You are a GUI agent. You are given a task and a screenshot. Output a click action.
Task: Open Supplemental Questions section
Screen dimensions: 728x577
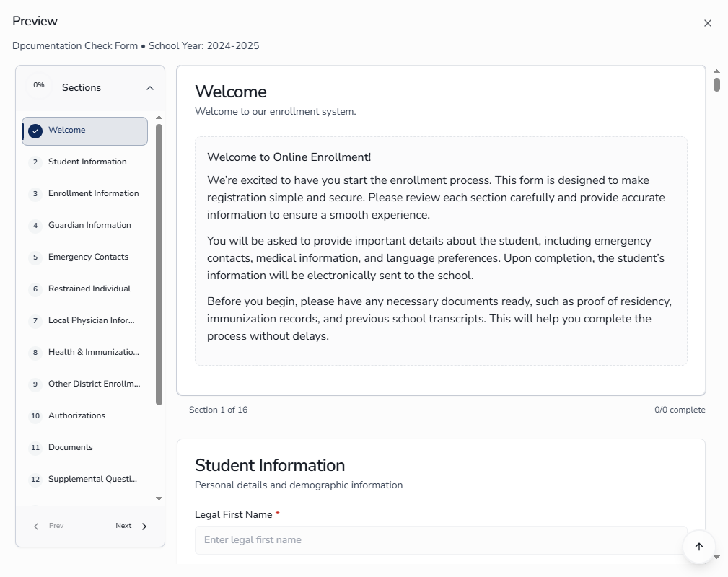tap(85, 479)
